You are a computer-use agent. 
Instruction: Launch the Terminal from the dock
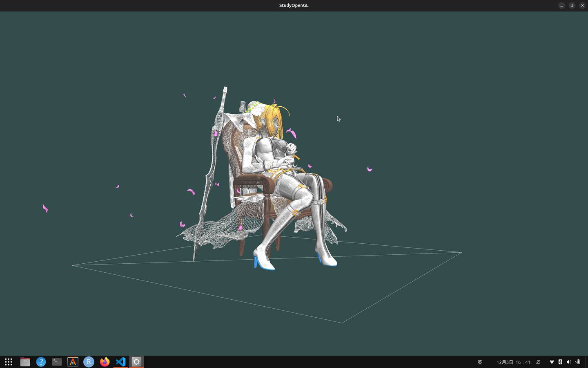point(57,362)
